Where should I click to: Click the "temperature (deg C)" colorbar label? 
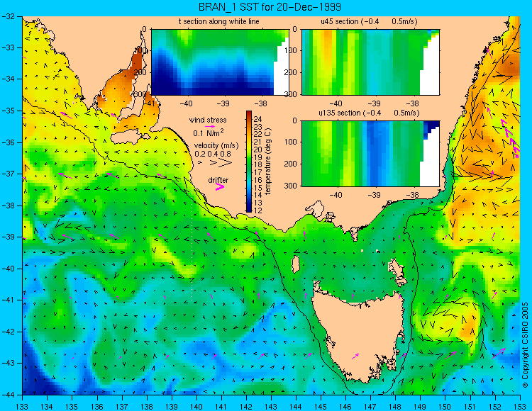(268, 162)
